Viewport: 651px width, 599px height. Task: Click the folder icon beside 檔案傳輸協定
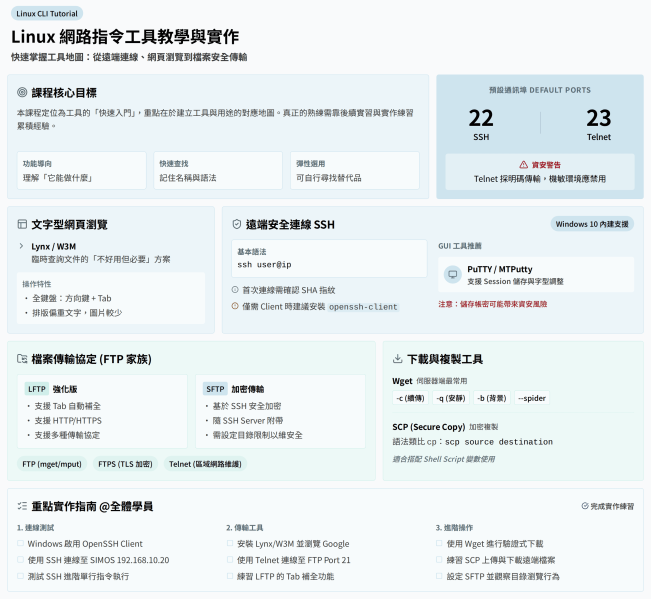pyautogui.click(x=22, y=359)
